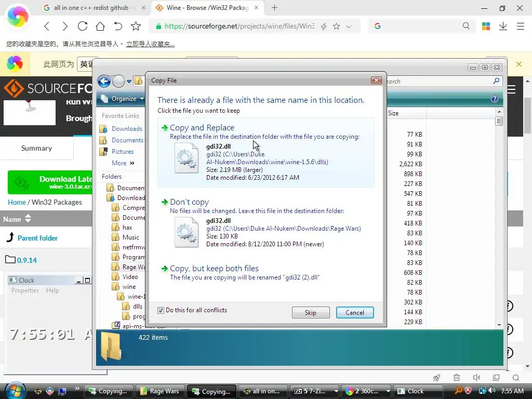Click the volume tray icon

[491, 391]
